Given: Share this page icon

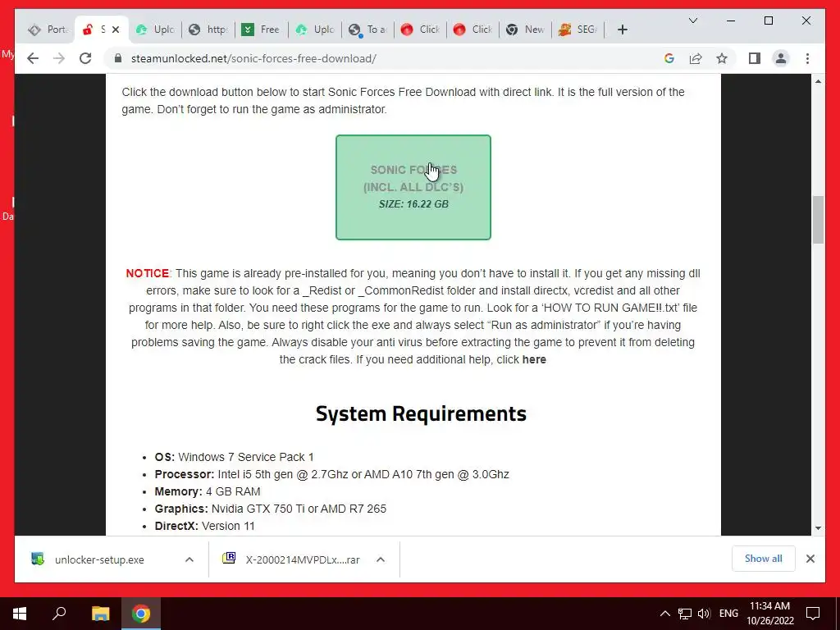Looking at the screenshot, I should pyautogui.click(x=696, y=58).
